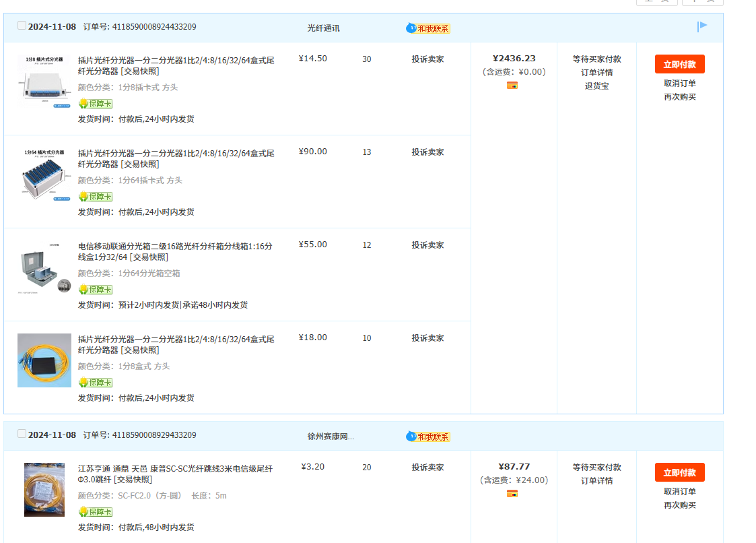Click payment card icon under ¥2436.23

click(512, 86)
